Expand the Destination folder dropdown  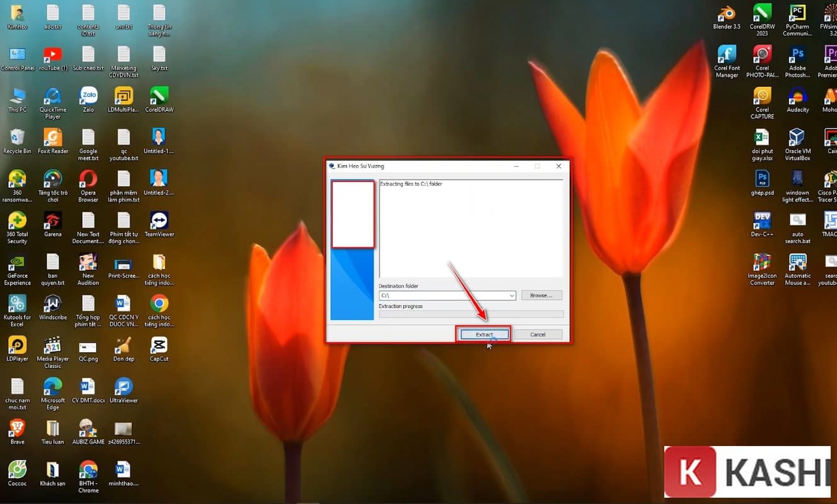tap(511, 295)
